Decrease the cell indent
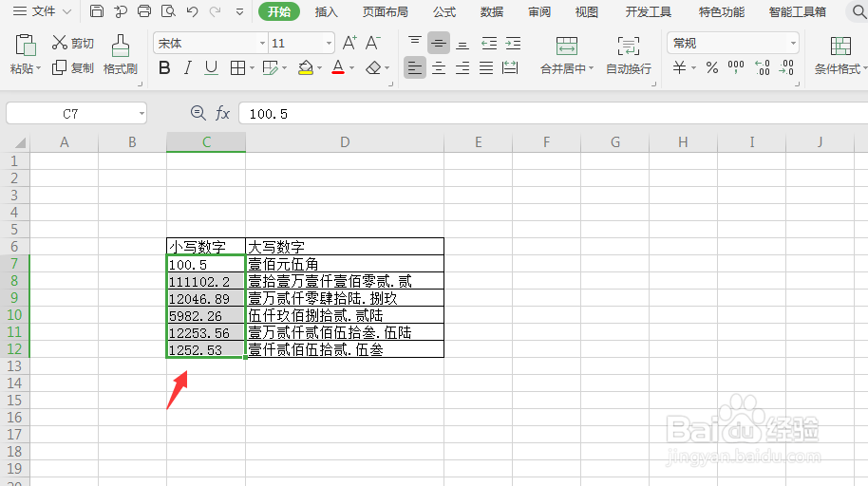 (x=489, y=43)
